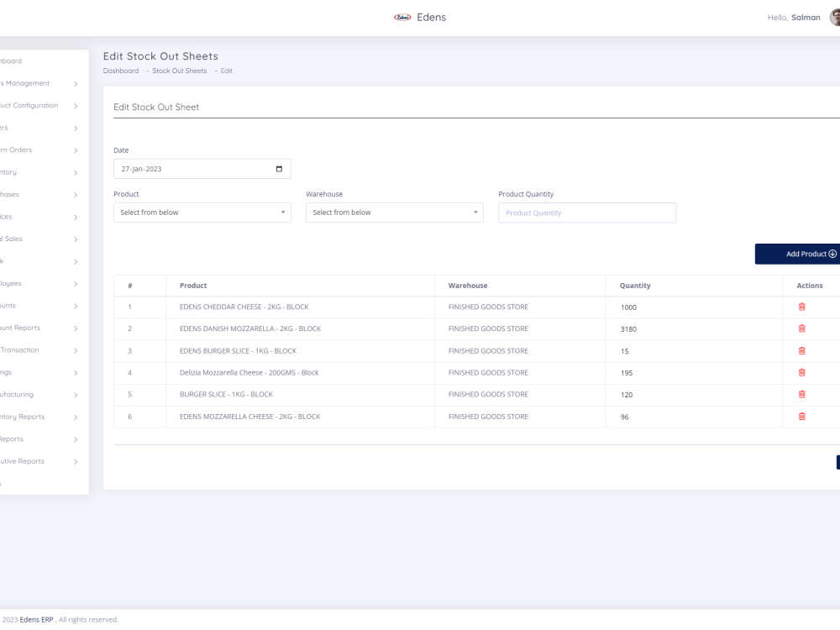840x630 pixels.
Task: Expand the Sales sidebar chevron
Action: point(76,239)
